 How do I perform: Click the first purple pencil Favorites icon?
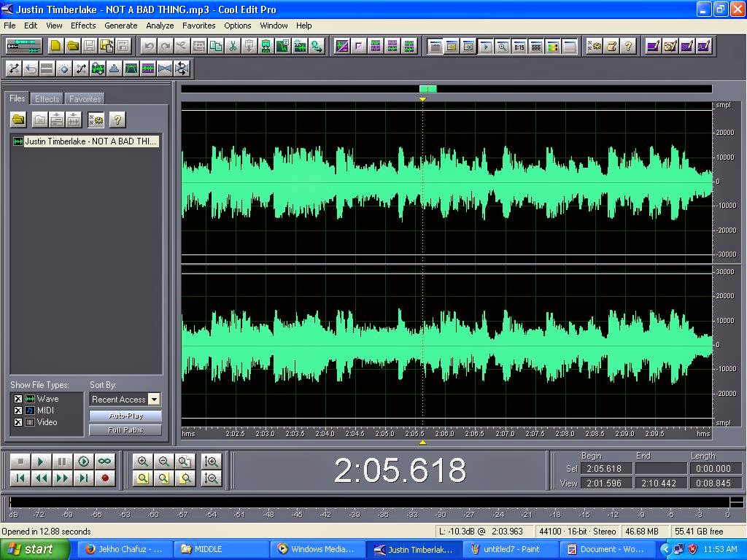coord(653,46)
